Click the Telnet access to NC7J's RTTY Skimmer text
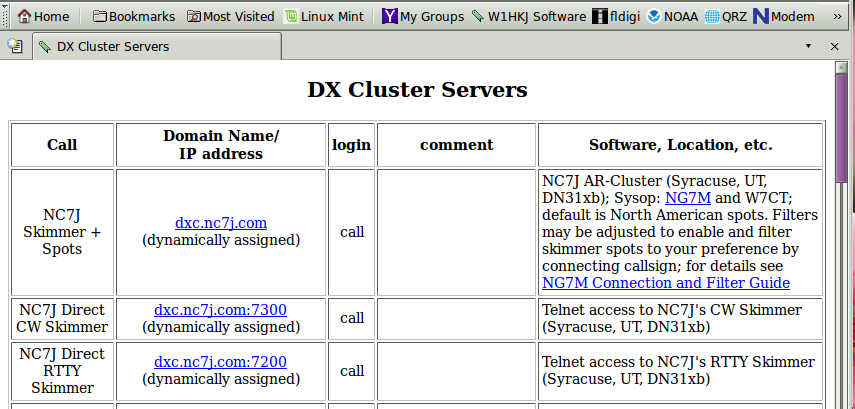 click(678, 370)
